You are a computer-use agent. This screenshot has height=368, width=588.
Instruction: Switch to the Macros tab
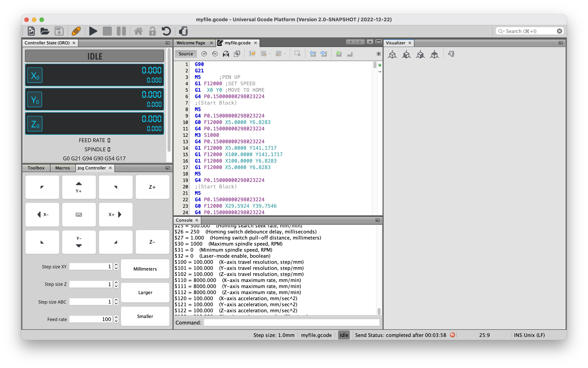[x=62, y=168]
